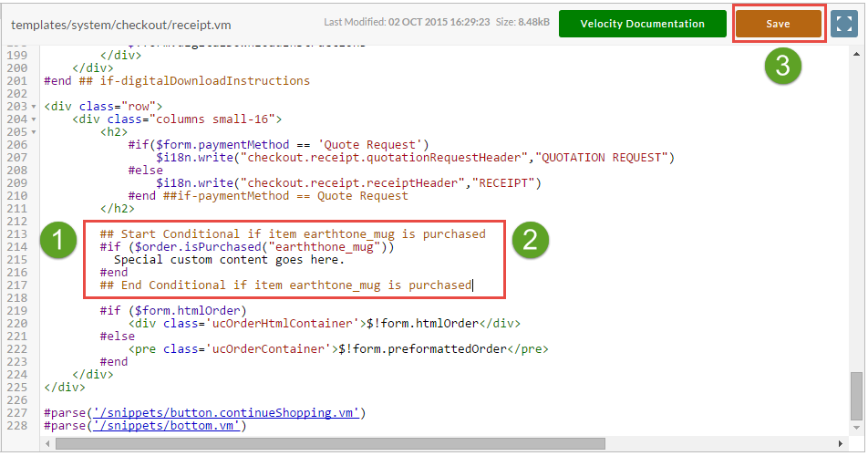Click line '## Start Conditional if item earthtone_mug'
This screenshot has width=868, height=456.
tap(293, 234)
